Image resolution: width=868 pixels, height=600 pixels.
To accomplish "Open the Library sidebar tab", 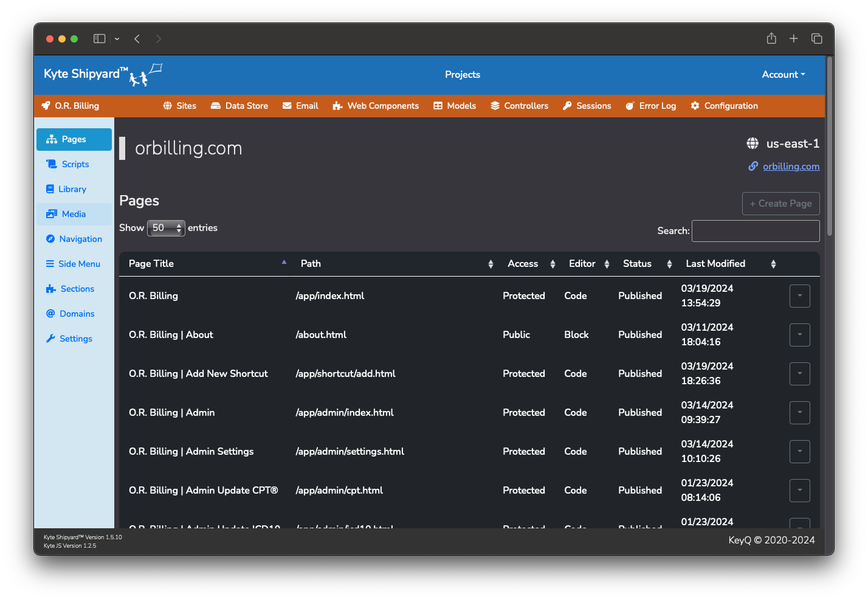I will [x=74, y=189].
